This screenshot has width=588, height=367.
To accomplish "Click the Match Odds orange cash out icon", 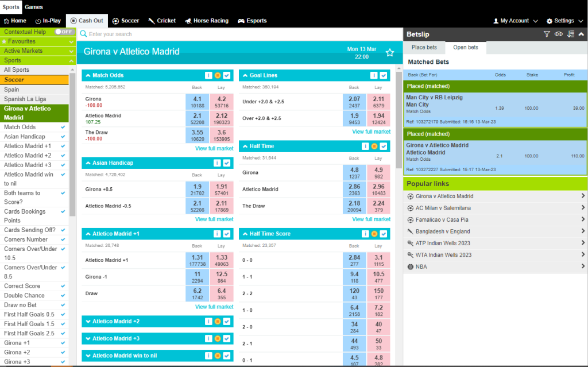I will [x=218, y=75].
